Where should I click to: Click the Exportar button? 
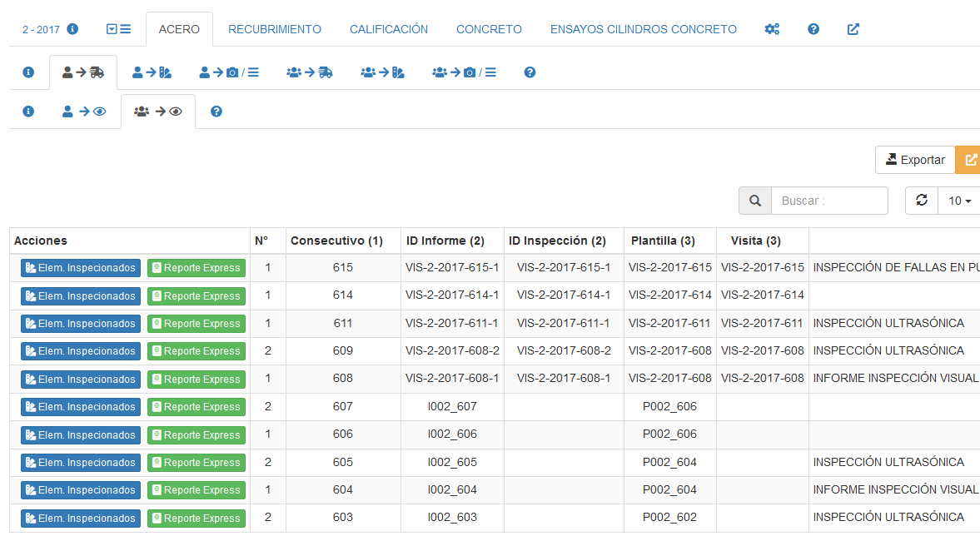coord(914,160)
